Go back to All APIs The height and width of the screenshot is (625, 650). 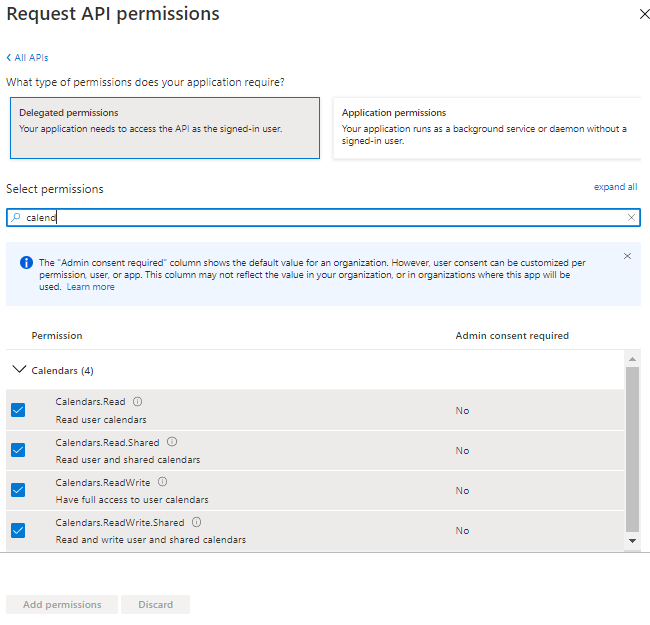pos(27,58)
